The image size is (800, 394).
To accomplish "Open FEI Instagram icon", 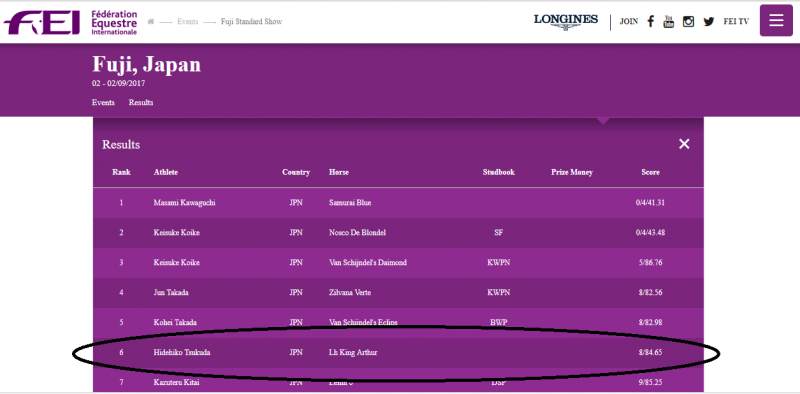I will 688,21.
